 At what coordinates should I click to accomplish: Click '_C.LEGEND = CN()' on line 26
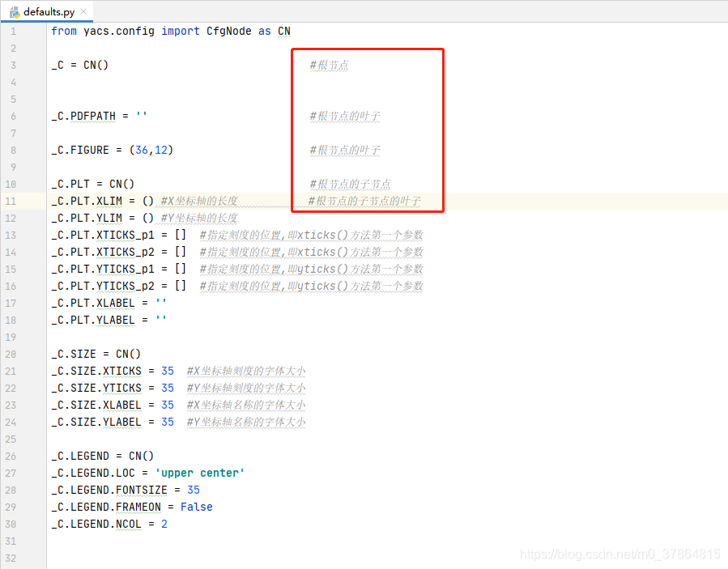103,456
